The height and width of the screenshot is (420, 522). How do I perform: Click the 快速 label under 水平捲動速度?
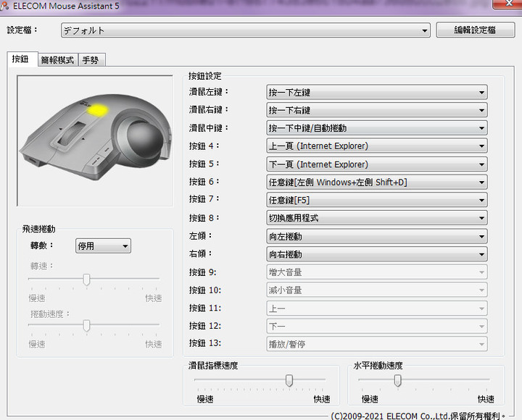[x=486, y=399]
